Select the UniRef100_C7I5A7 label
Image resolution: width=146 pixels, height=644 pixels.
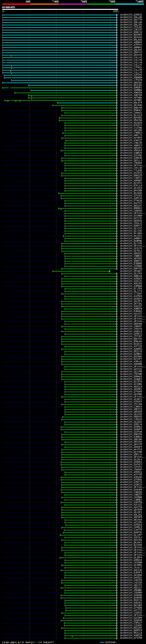pyautogui.click(x=131, y=294)
